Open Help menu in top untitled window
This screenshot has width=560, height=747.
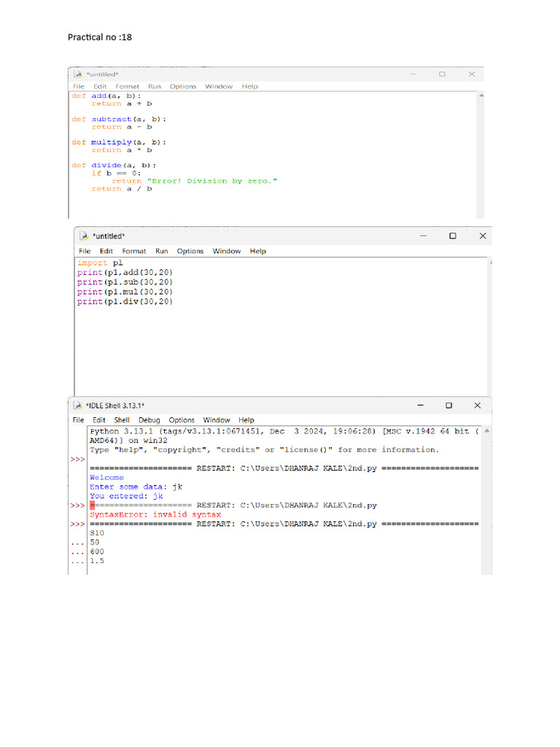249,86
